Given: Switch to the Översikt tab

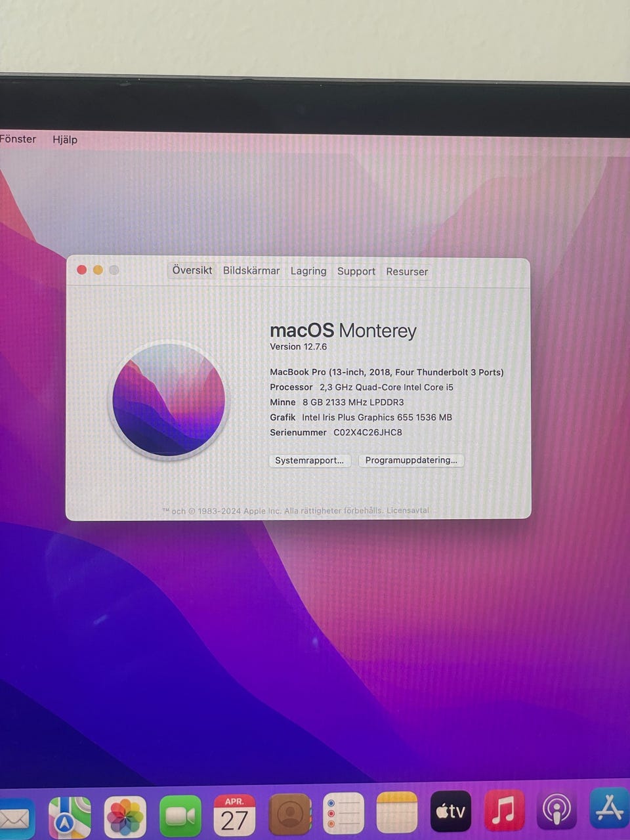Looking at the screenshot, I should (192, 270).
